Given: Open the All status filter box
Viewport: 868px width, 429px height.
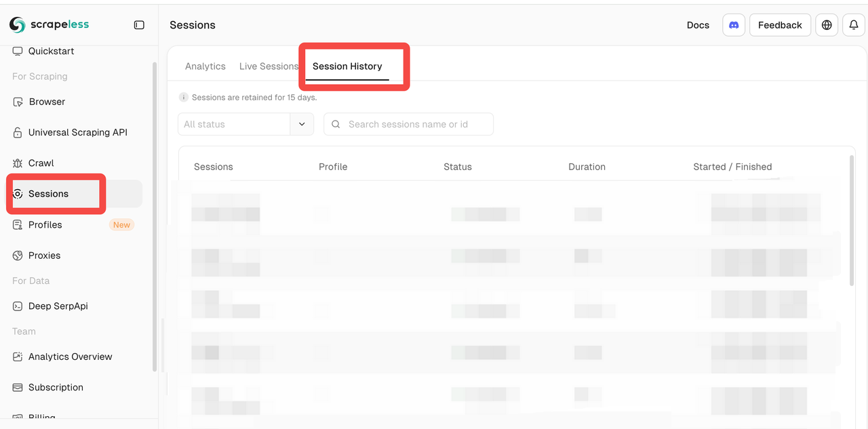Looking at the screenshot, I should [x=234, y=124].
